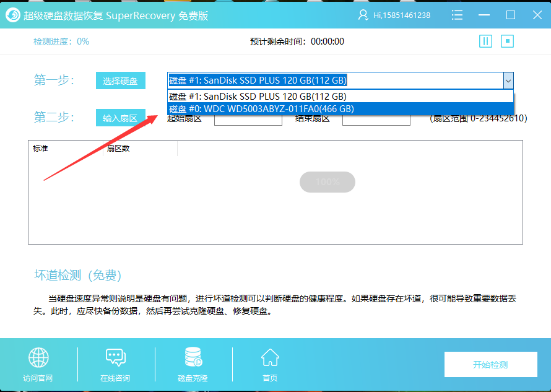551x392 pixels.
Task: Start detection with 开始检测 button
Action: (x=490, y=365)
